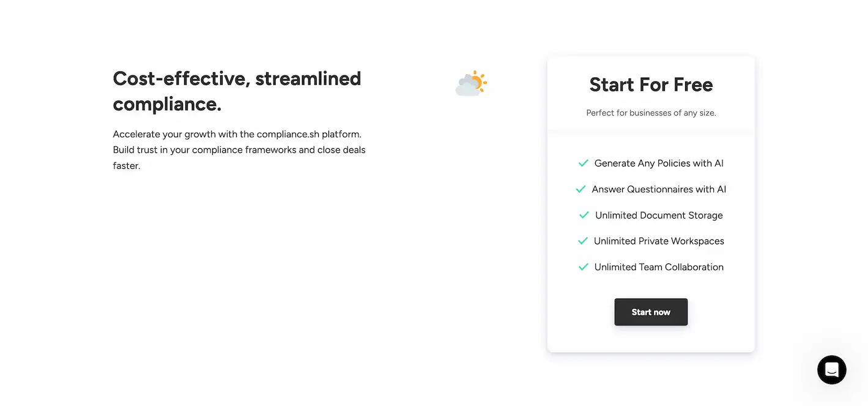Screen dimensions: 868x406
Task: Click the checkmark beside Generate Any Policies with AI
Action: click(x=581, y=163)
